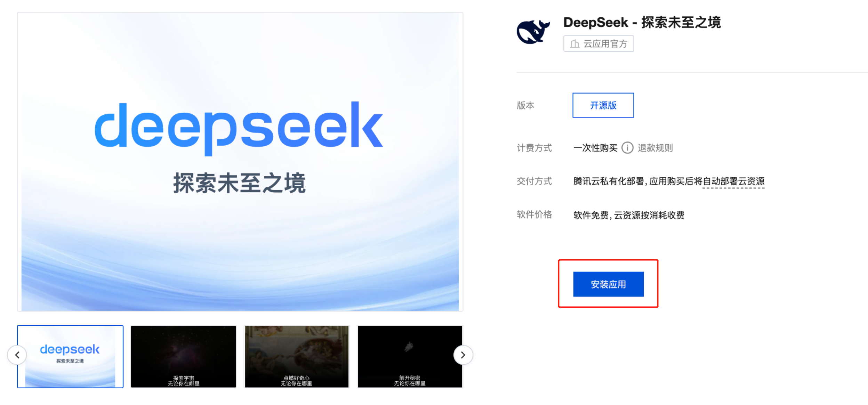This screenshot has height=405, width=868.
Task: Select the 解开秘密 thumbnail
Action: (410, 356)
